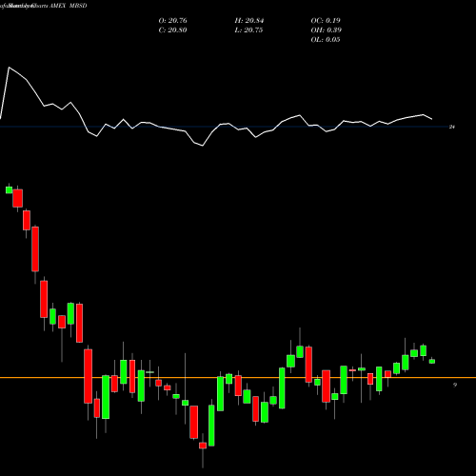
Task: Click the AMEX MBSD ticker title
Action: [x=69, y=6]
